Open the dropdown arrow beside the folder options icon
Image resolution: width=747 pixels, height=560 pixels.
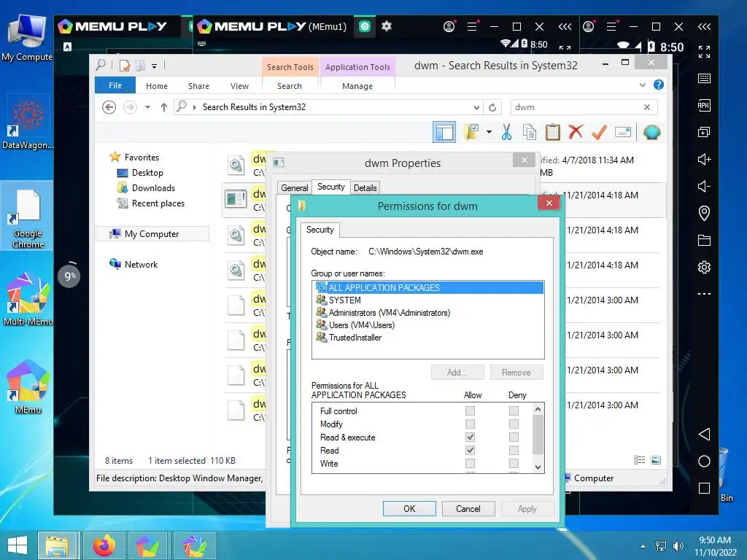489,132
